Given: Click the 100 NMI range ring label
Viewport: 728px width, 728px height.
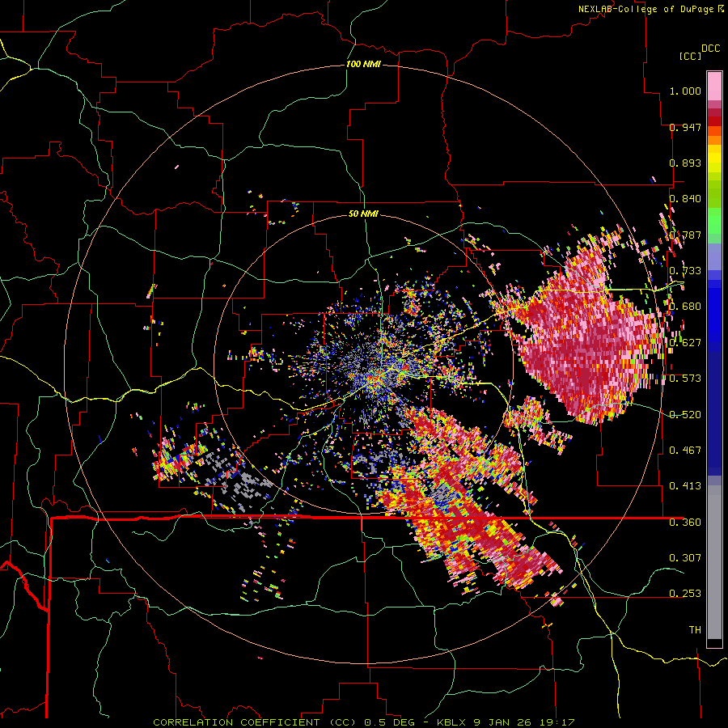Looking at the screenshot, I should tap(363, 64).
